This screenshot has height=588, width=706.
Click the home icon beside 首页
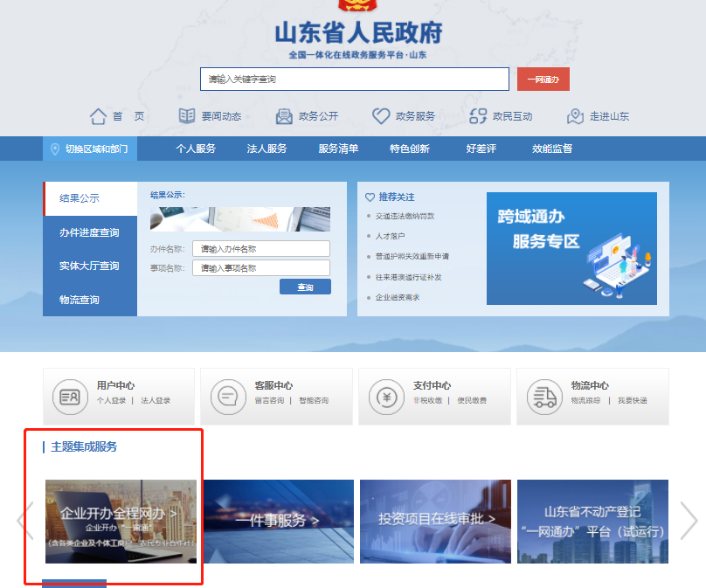98,116
